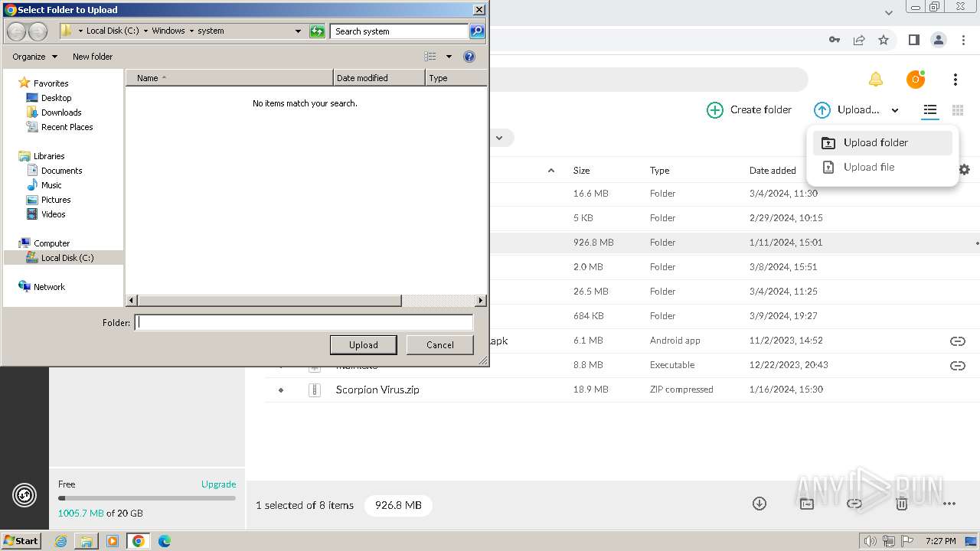This screenshot has width=980, height=551.
Task: Click the change view icon in dialog
Action: [430, 57]
